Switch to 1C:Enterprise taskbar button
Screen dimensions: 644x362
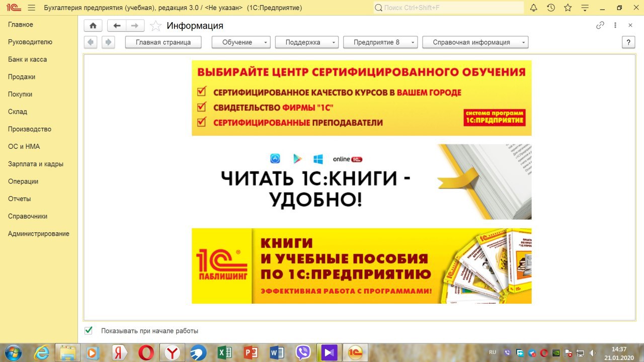[x=355, y=352]
